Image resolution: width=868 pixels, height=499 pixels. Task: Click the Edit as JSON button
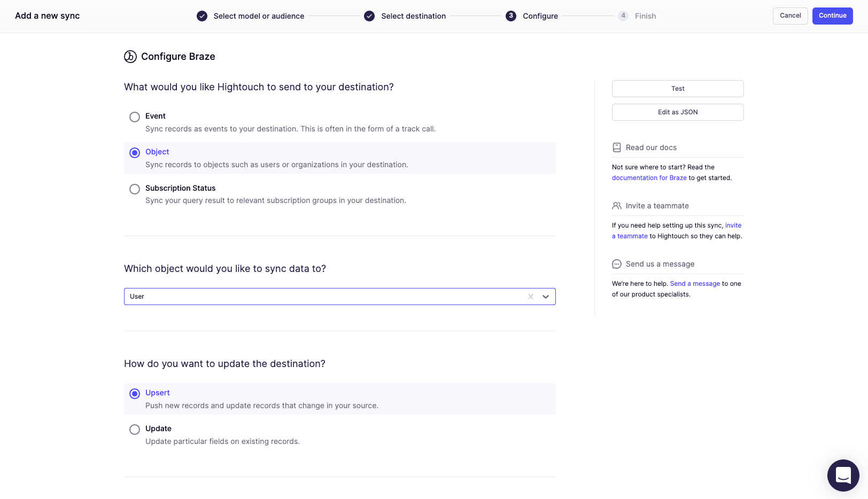point(678,112)
